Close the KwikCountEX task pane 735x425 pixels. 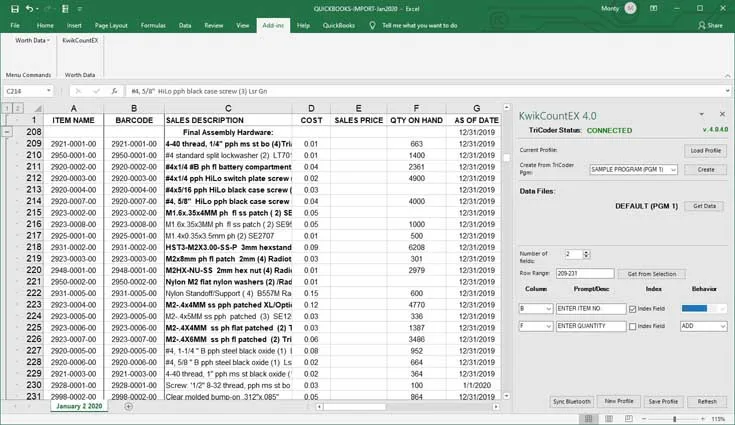pos(722,114)
